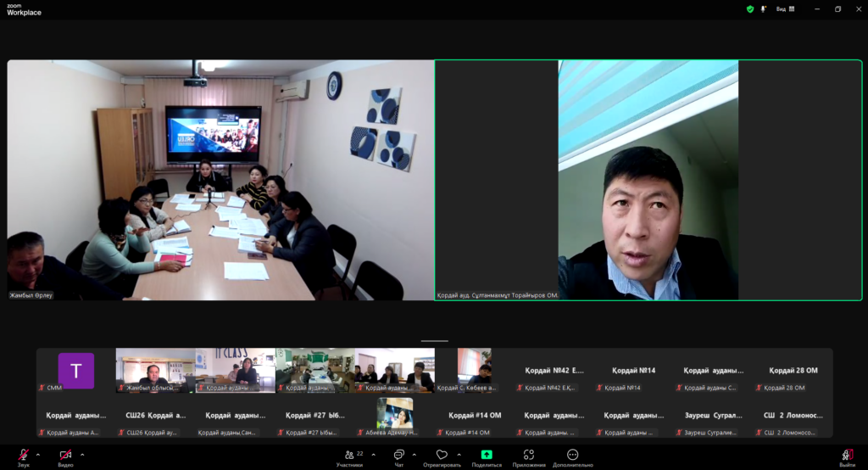The image size is (868, 470).
Task: Expand video options arrow beside Видео
Action: [x=82, y=454]
